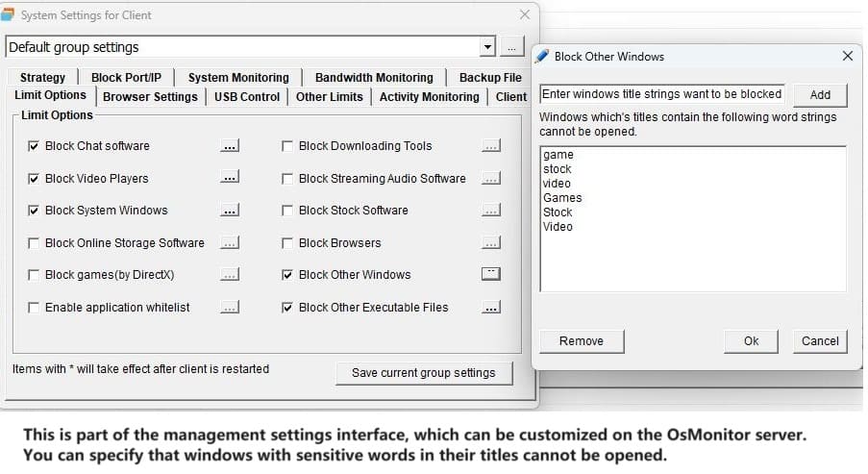
Task: Uncheck the Block Chat software checkbox
Action: point(34,146)
